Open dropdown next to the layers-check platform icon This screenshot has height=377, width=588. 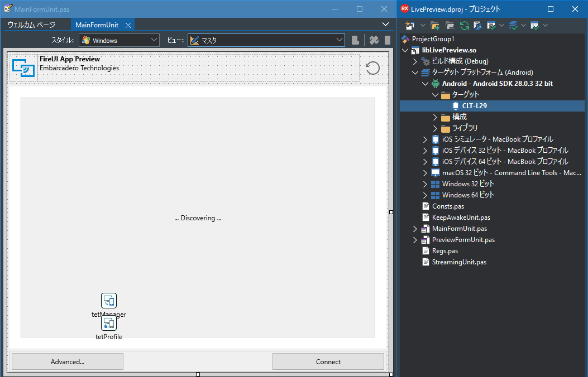click(x=523, y=26)
